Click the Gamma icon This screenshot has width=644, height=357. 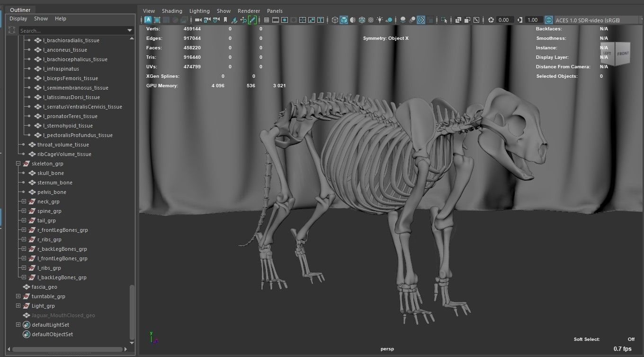click(520, 20)
